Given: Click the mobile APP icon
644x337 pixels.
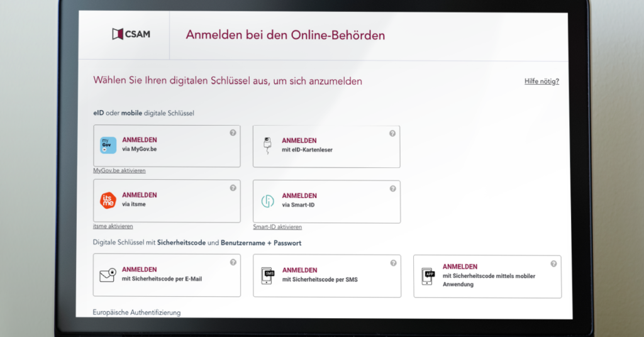Looking at the screenshot, I should point(428,275).
